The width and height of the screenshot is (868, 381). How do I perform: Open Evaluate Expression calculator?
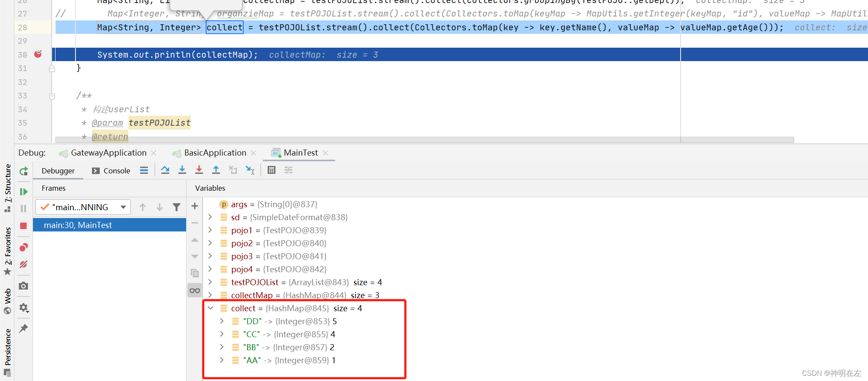[x=272, y=170]
